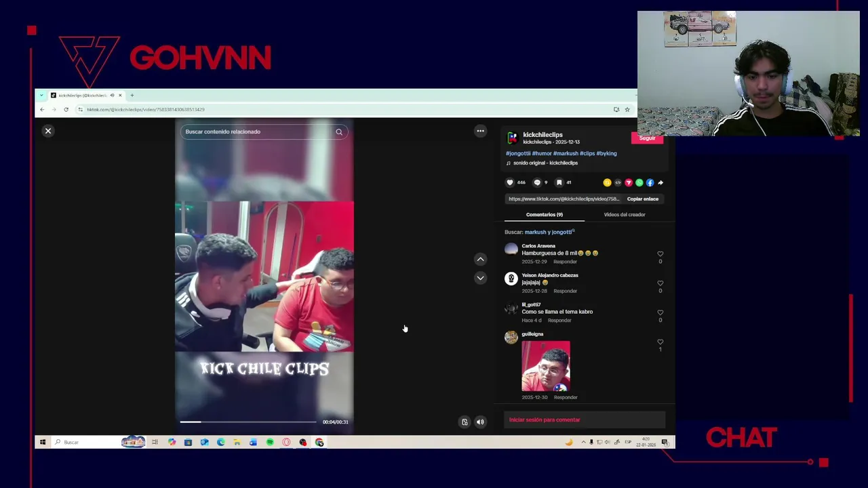Mute the tab via the tab speaker icon
This screenshot has width=868, height=488.
(x=112, y=96)
